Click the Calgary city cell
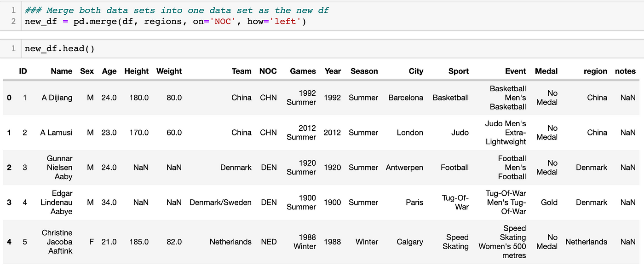The image size is (644, 273). (410, 242)
